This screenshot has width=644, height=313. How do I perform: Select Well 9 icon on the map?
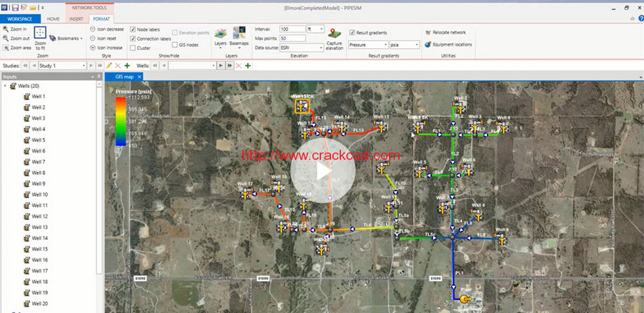click(502, 240)
